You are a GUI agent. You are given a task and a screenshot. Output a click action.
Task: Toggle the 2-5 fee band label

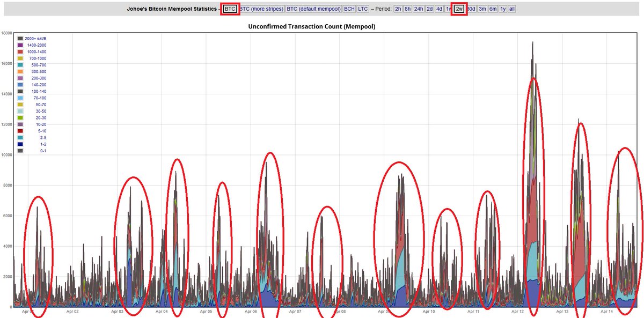coord(42,137)
